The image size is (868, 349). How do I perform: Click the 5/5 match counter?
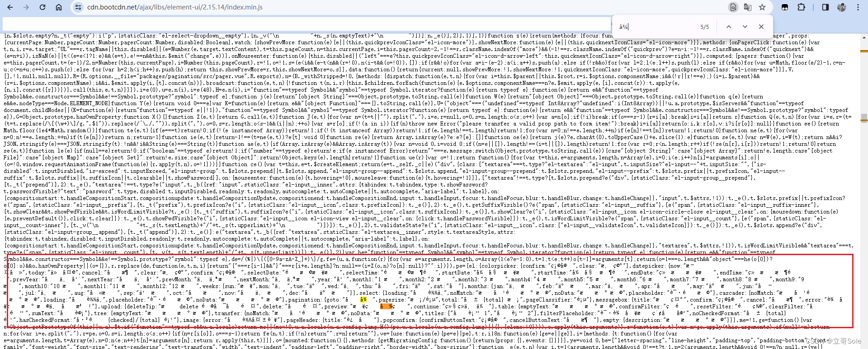pos(704,27)
